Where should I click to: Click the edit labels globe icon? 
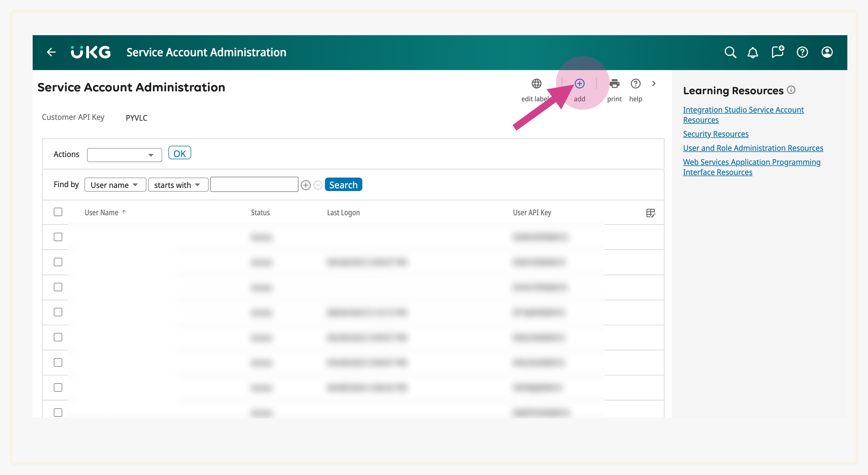tap(536, 84)
